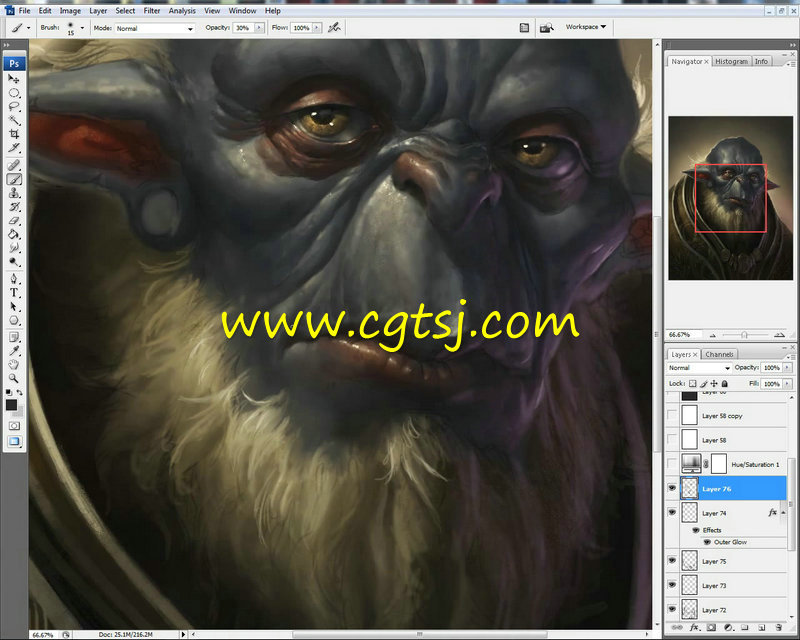Open the layer Opacity slider arrow
The width and height of the screenshot is (800, 640).
click(787, 367)
